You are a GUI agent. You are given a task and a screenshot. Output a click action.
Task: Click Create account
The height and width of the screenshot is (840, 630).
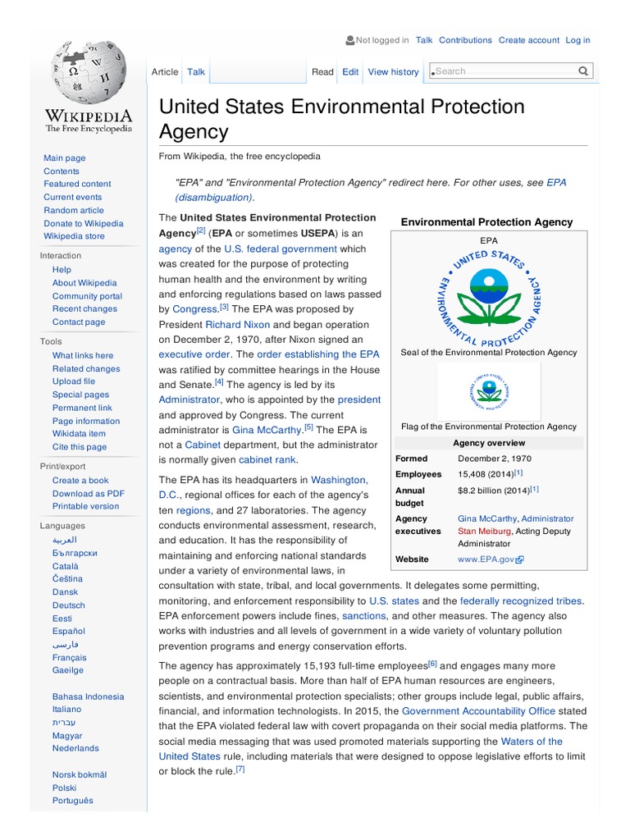click(x=529, y=40)
